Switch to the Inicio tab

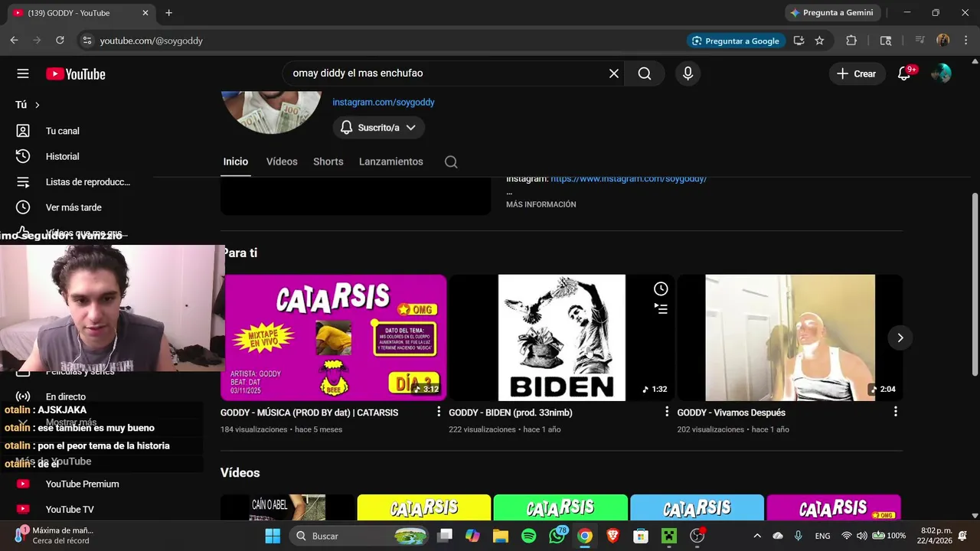[x=236, y=161]
